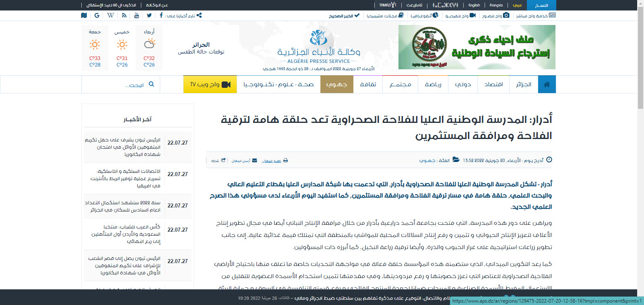The height and width of the screenshot is (305, 644).
Task: Switch site language to Français
Action: pos(496,5)
